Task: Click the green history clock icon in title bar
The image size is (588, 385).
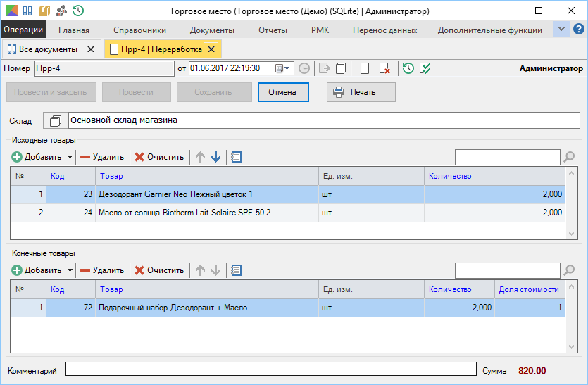Action: tap(78, 11)
